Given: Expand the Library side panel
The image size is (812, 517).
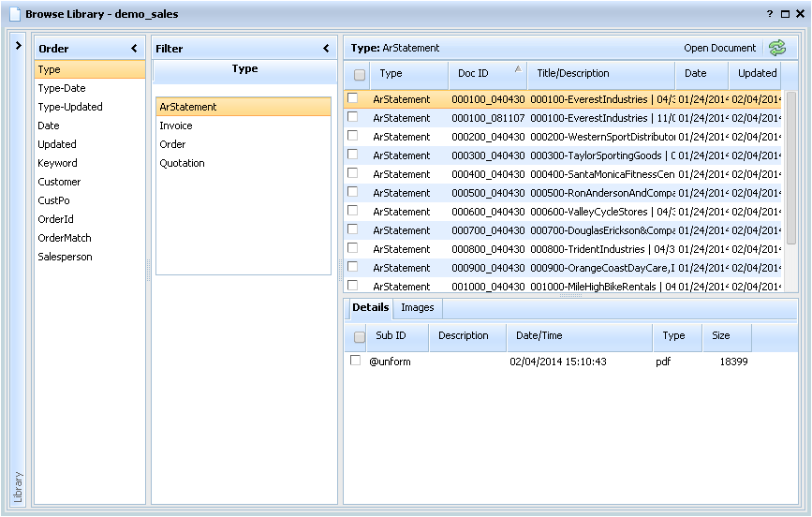Looking at the screenshot, I should [x=18, y=45].
